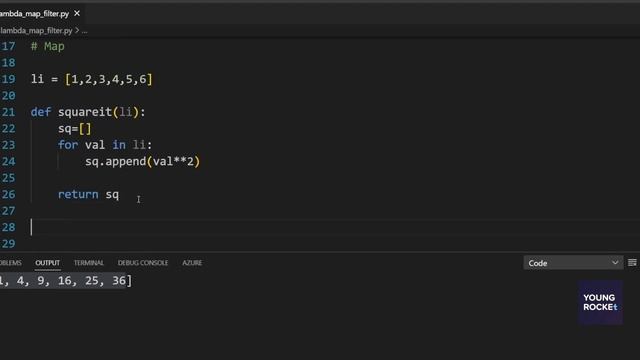
Task: Click 'sq.append(val**2)' on line 24
Action: (142, 161)
